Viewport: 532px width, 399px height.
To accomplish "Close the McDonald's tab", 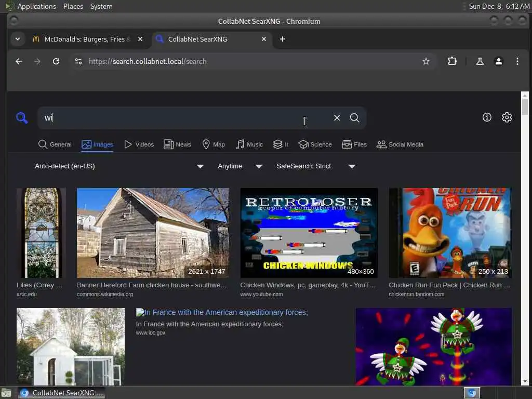I will coord(140,39).
